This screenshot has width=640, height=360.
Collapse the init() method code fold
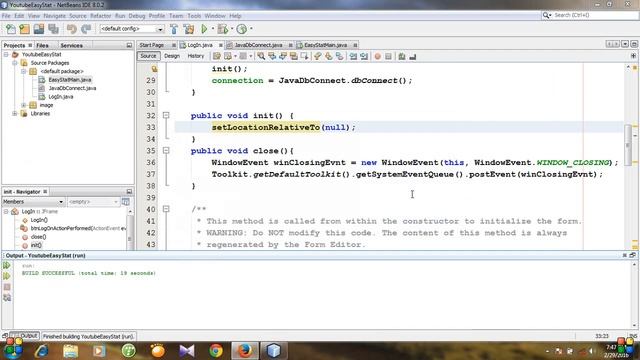coord(166,116)
